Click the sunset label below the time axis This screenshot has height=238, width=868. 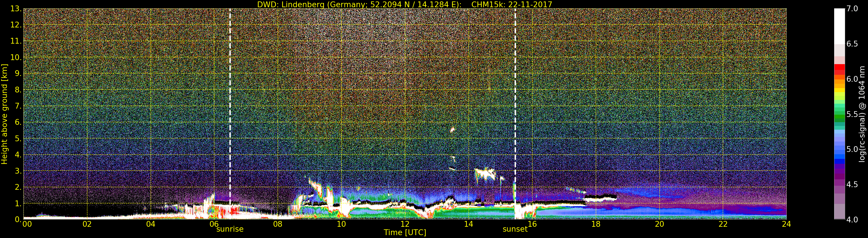[x=515, y=229]
